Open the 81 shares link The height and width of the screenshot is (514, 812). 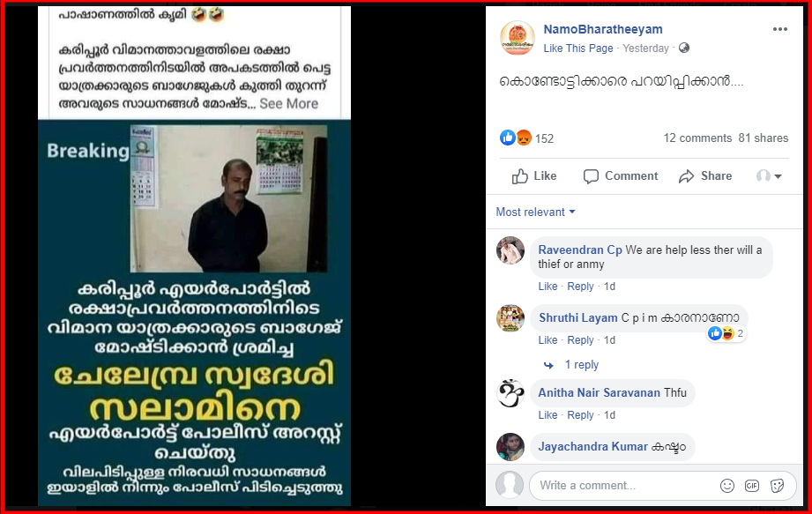(x=764, y=138)
